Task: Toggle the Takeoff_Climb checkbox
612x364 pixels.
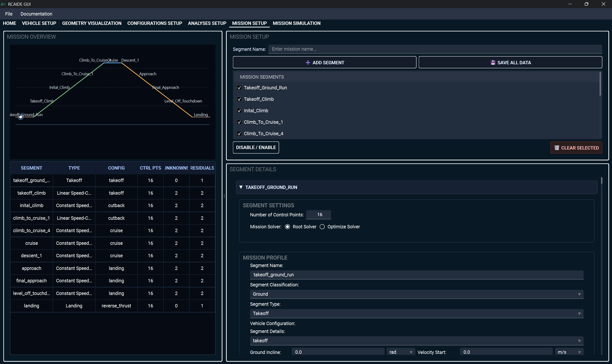Action: [x=239, y=99]
